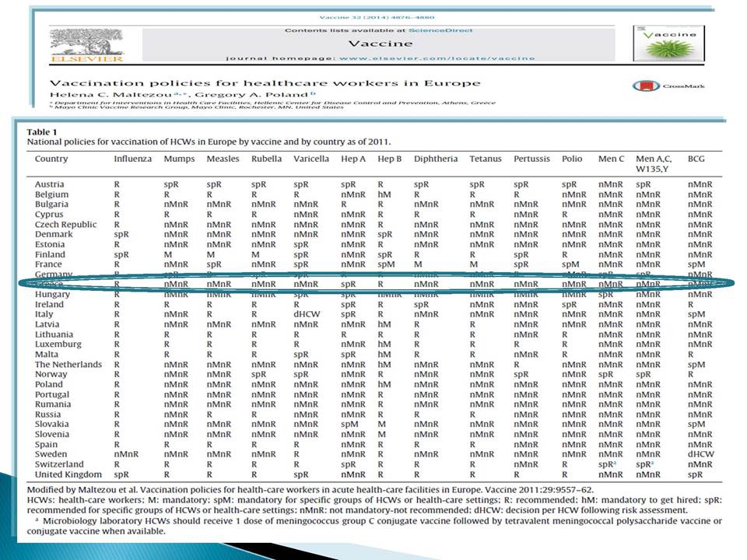Click the 'Men C' column header
Screen dimensions: 747x560
click(x=611, y=159)
